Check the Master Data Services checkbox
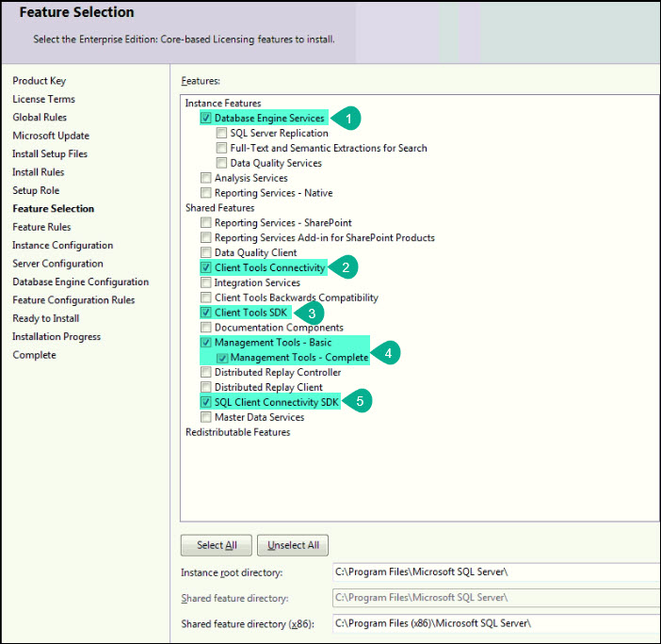 205,417
